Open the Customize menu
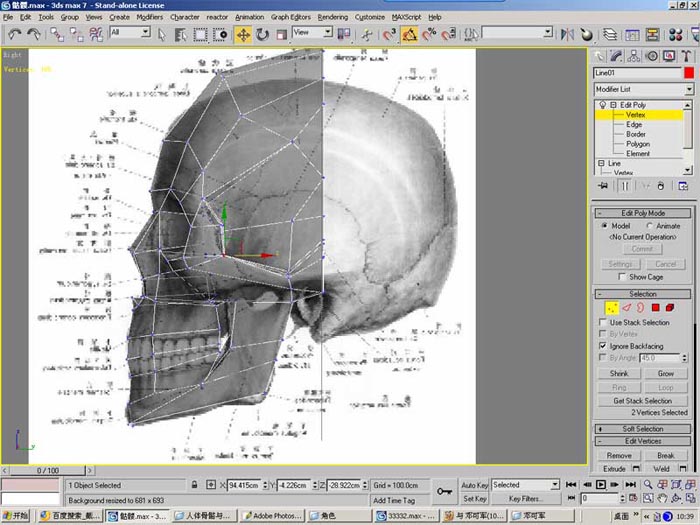 (x=370, y=17)
